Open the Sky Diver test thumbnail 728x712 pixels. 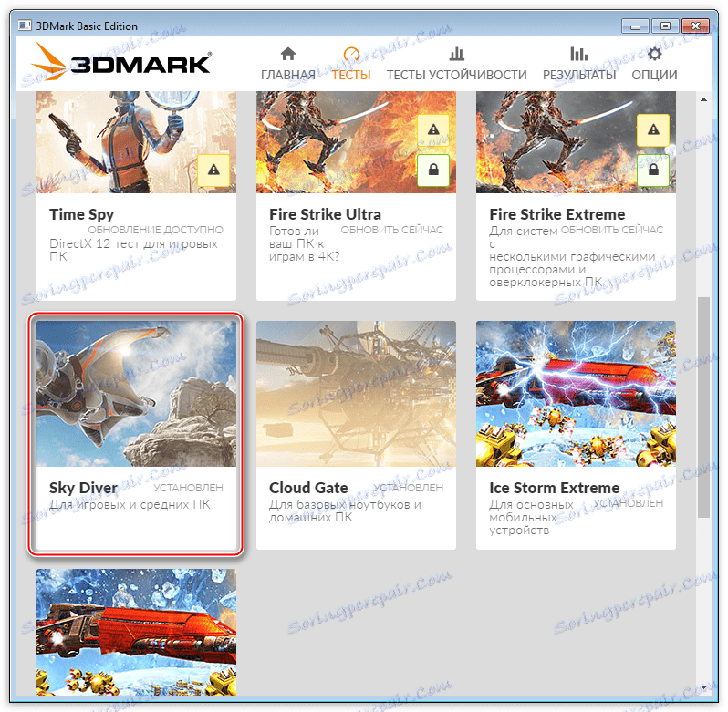[136, 394]
